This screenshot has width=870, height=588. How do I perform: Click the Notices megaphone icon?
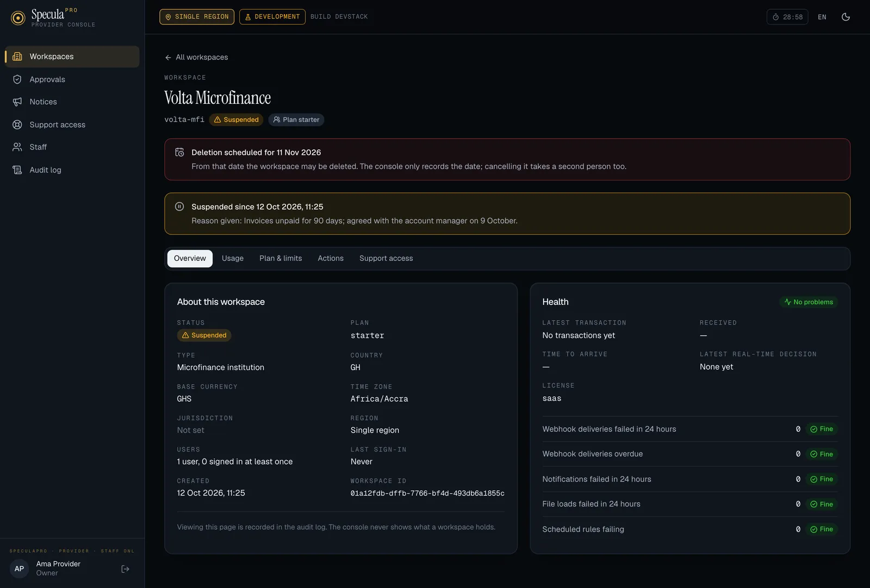click(x=17, y=102)
